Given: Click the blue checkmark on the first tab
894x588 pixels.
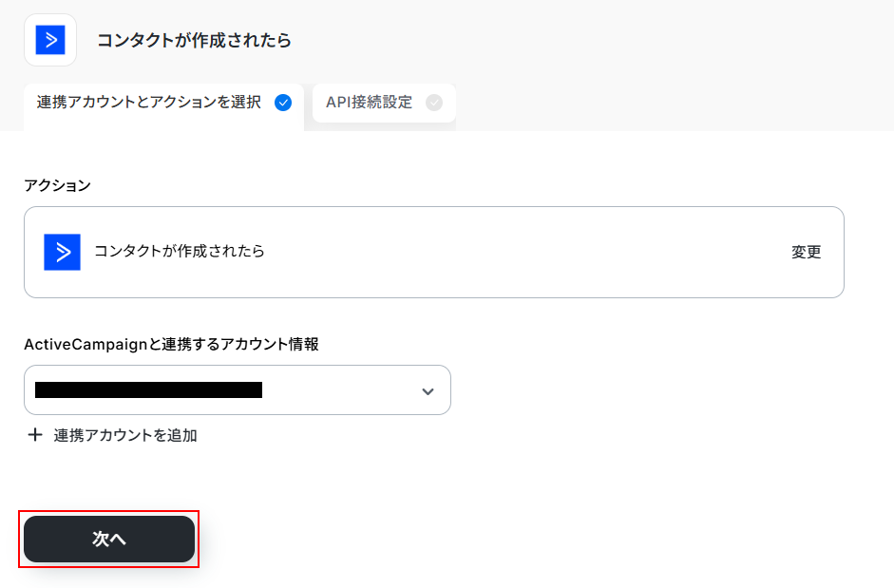Looking at the screenshot, I should [283, 103].
